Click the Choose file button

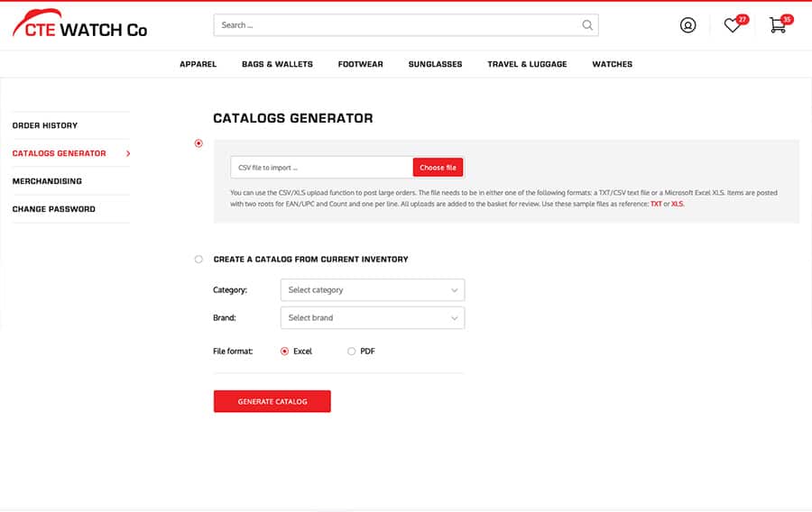pyautogui.click(x=438, y=168)
